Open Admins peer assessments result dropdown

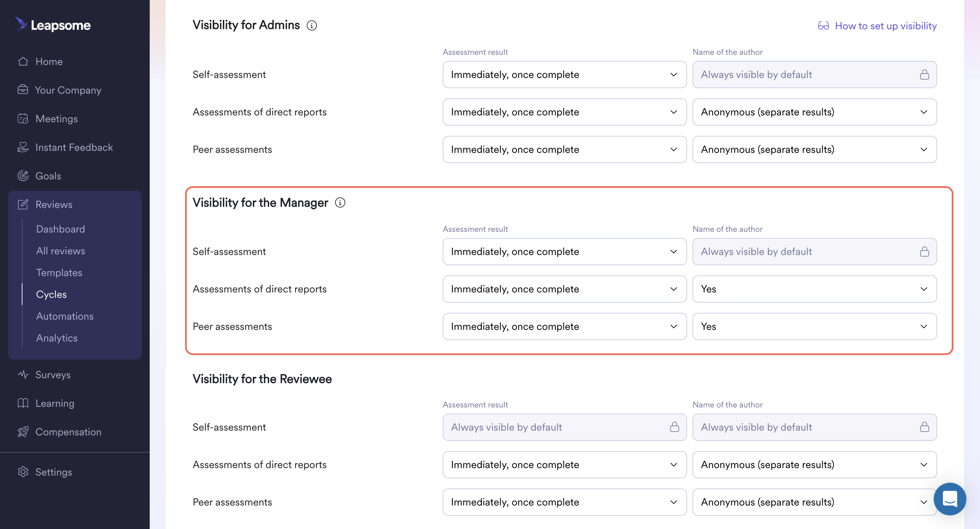coord(565,149)
